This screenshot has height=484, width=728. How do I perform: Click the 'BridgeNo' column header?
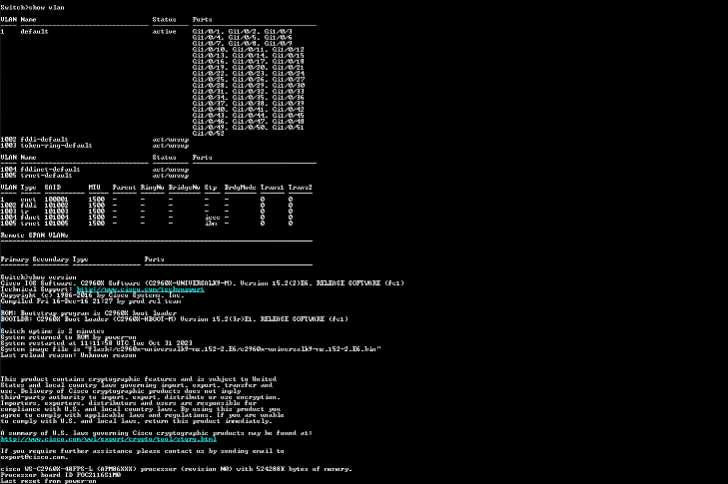click(184, 187)
